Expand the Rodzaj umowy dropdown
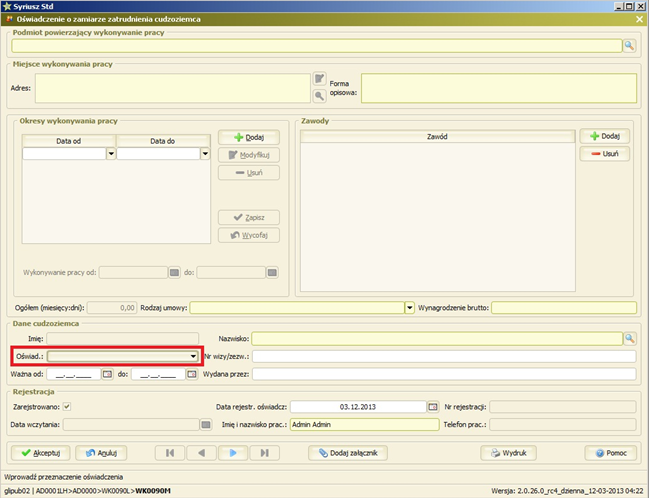Screen dimensions: 649x498 pyautogui.click(x=409, y=308)
